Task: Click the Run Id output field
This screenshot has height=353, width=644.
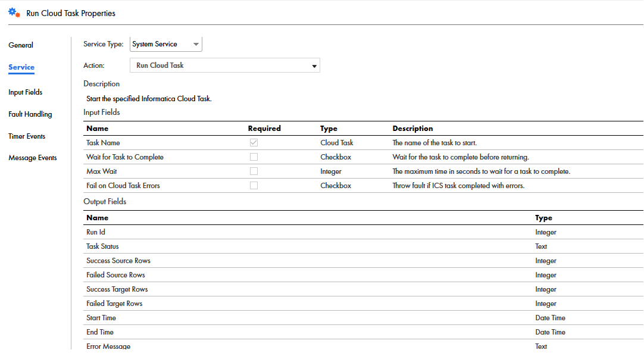Action: click(x=96, y=232)
